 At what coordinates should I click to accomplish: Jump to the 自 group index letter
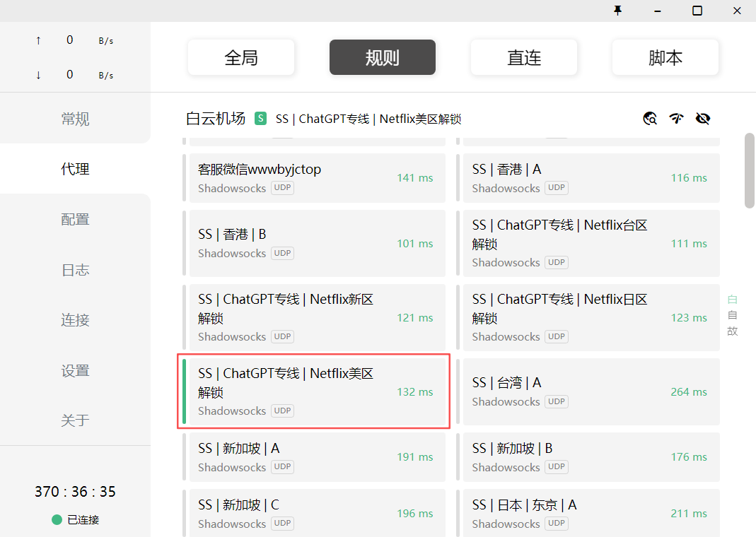coord(733,315)
